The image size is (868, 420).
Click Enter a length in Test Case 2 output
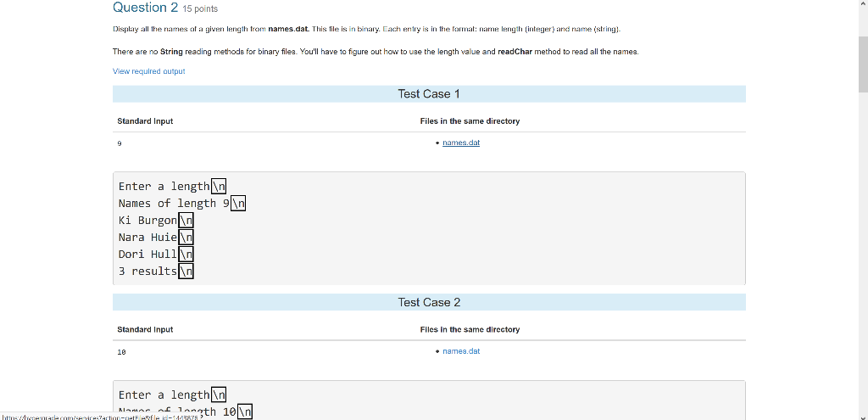[x=172, y=395]
